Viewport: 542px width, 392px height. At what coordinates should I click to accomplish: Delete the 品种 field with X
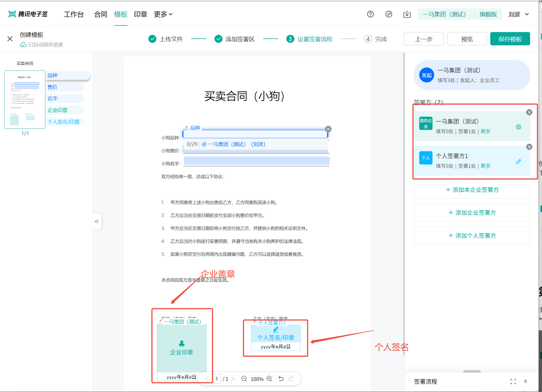pyautogui.click(x=328, y=129)
